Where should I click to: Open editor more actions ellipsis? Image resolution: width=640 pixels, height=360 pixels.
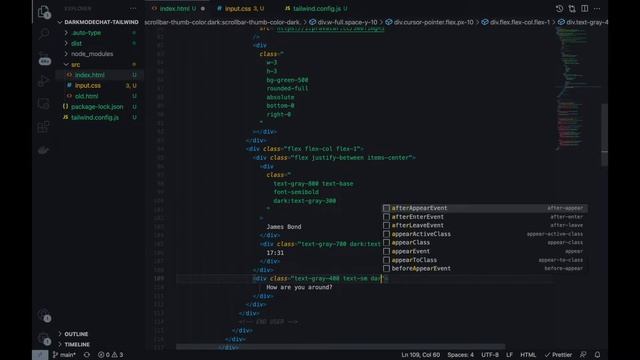tap(597, 9)
